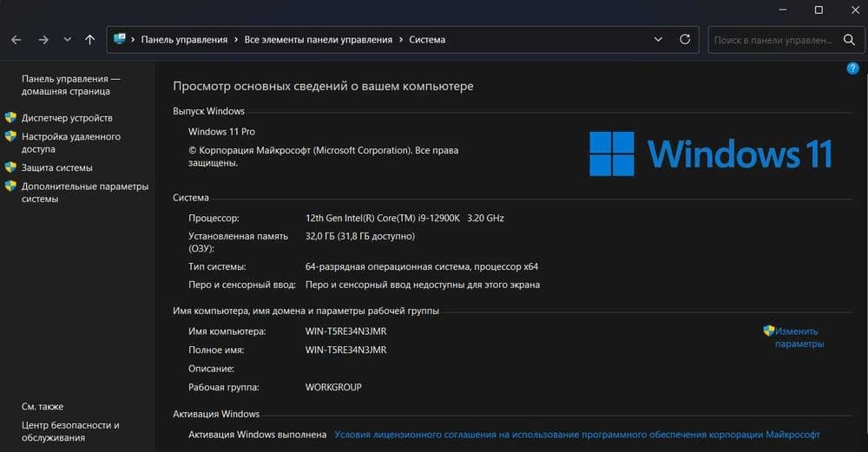
Task: Expand chevron after 'Все элементы панели управления'
Action: (401, 40)
